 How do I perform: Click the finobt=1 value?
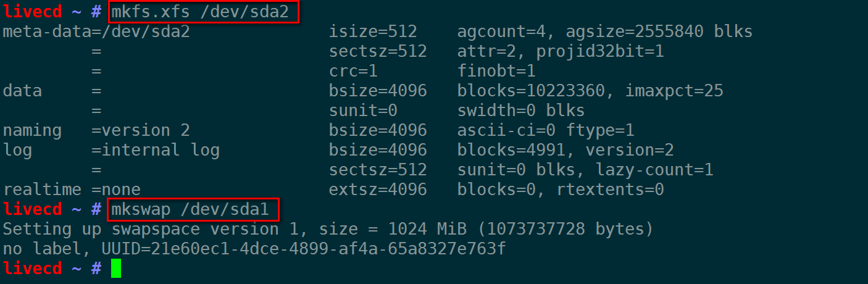click(x=496, y=71)
